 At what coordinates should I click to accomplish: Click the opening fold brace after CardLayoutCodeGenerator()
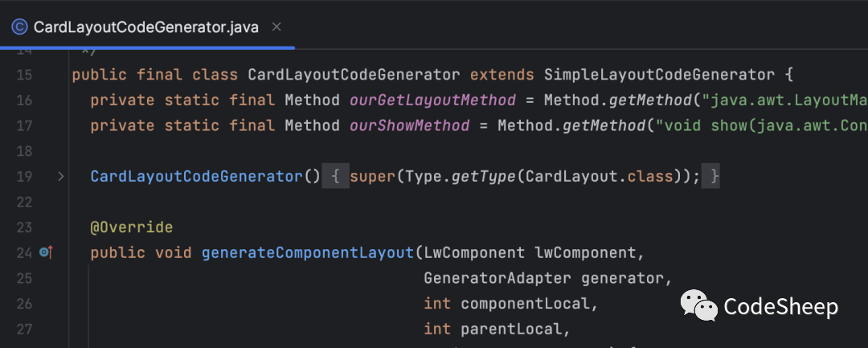(335, 177)
